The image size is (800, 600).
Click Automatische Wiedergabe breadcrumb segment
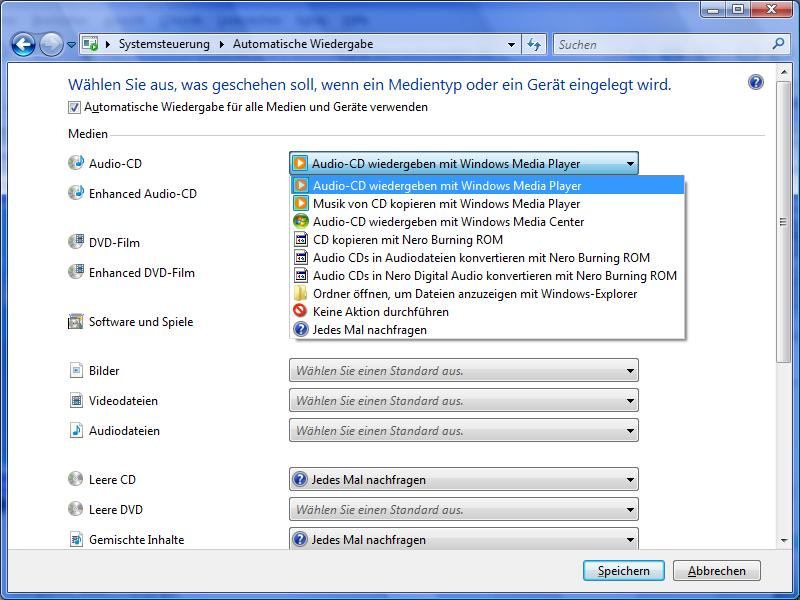303,44
